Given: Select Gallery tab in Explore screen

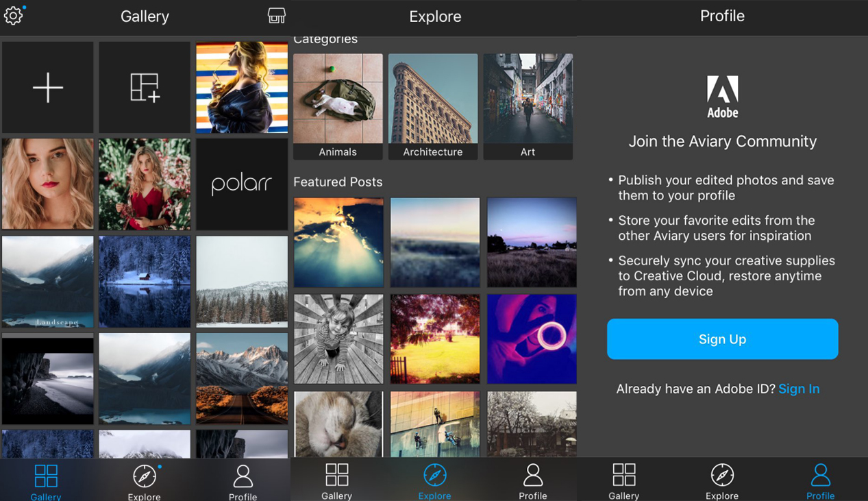Looking at the screenshot, I should 336,481.
